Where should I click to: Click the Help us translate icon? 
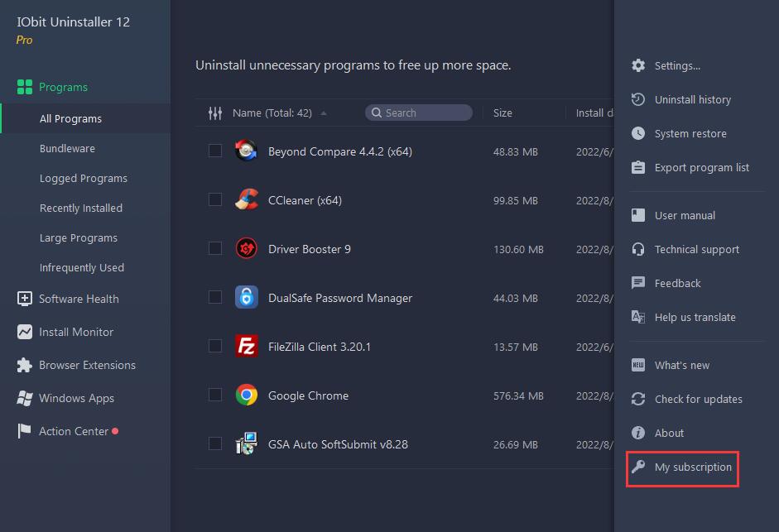click(x=638, y=317)
